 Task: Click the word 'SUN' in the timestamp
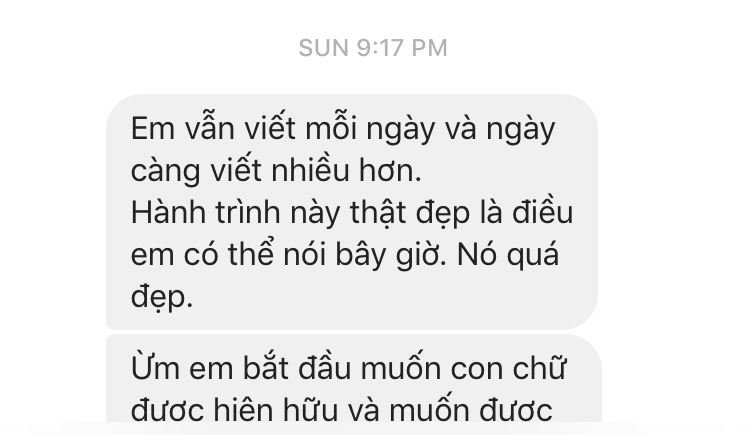[324, 48]
